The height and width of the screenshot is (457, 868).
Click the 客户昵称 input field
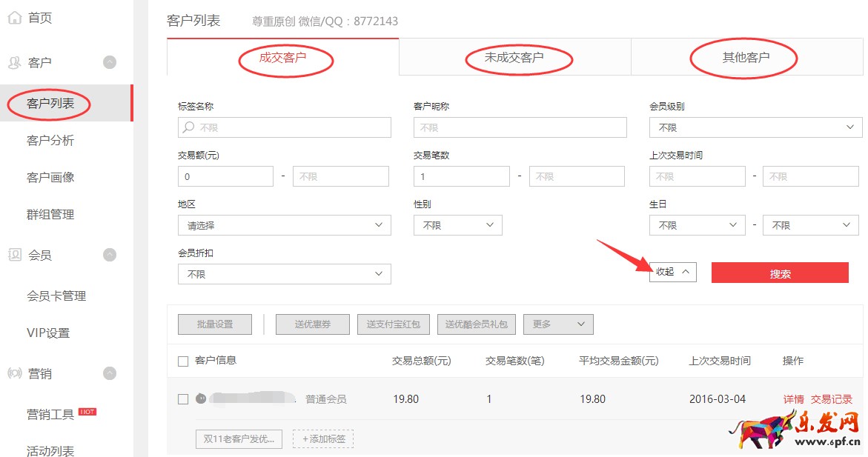tap(520, 127)
